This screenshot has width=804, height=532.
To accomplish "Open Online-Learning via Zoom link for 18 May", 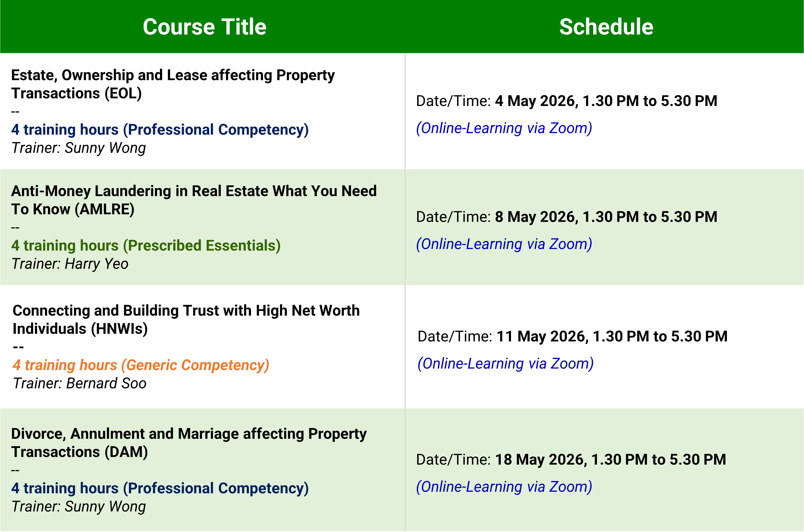I will [504, 487].
